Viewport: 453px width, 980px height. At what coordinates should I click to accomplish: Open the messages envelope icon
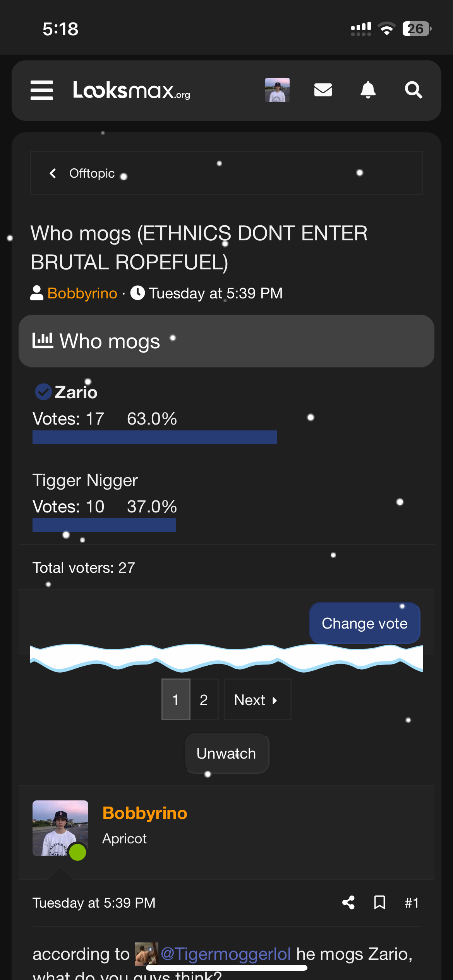point(323,90)
